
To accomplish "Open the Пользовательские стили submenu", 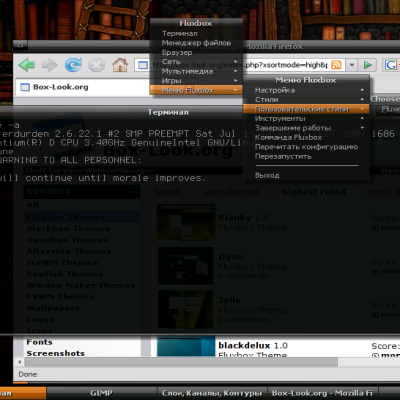I will [306, 109].
